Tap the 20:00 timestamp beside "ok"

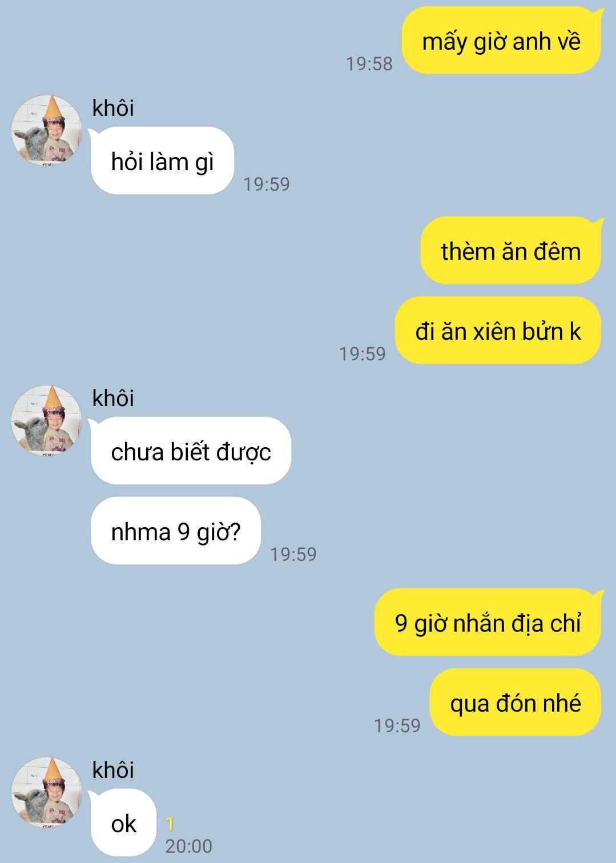click(188, 846)
